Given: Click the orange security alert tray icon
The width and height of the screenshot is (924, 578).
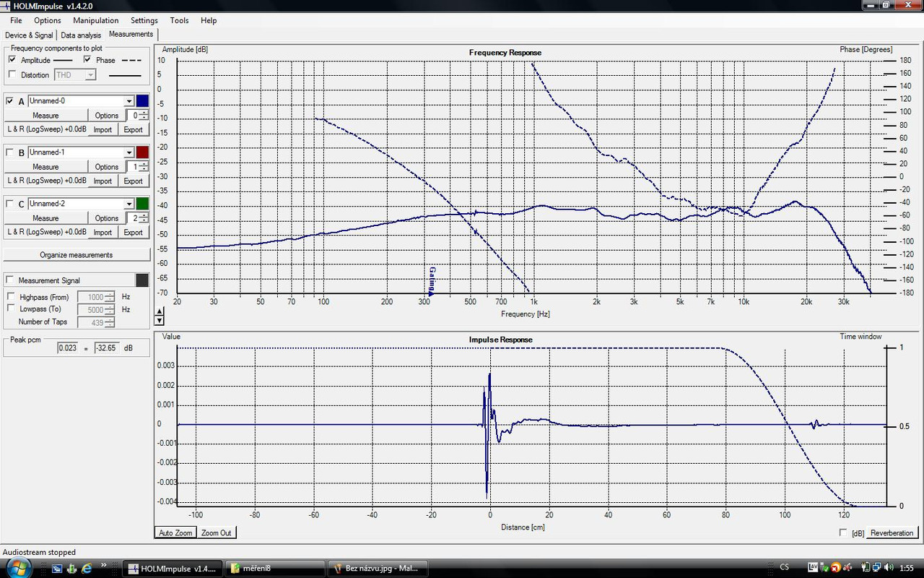Looking at the screenshot, I should [834, 568].
